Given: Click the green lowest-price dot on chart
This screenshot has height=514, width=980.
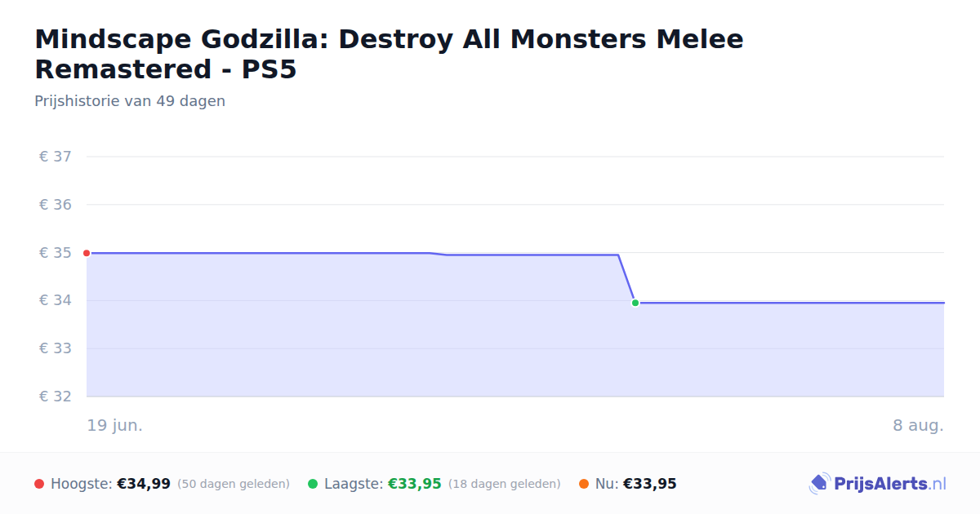Looking at the screenshot, I should click(635, 303).
